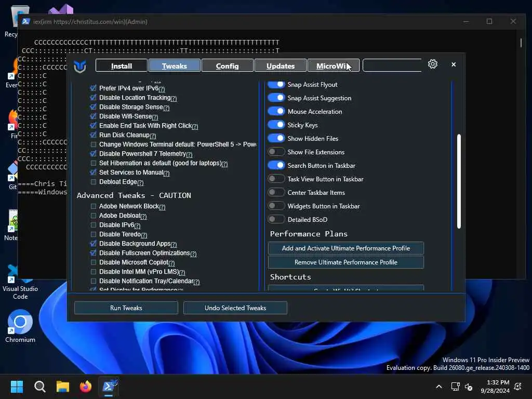This screenshot has height=399, width=532.
Task: Check Disable Notification Tray/Calendar
Action: pyautogui.click(x=94, y=281)
